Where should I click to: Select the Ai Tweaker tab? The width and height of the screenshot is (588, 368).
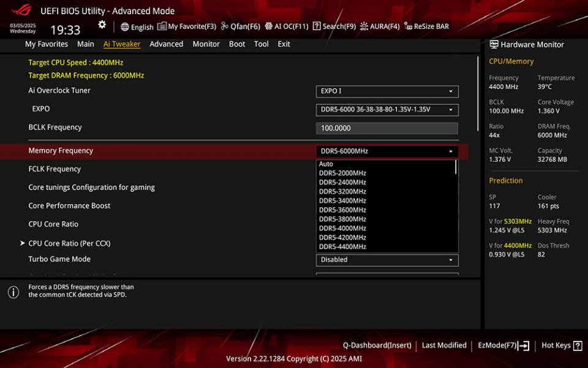(x=122, y=44)
